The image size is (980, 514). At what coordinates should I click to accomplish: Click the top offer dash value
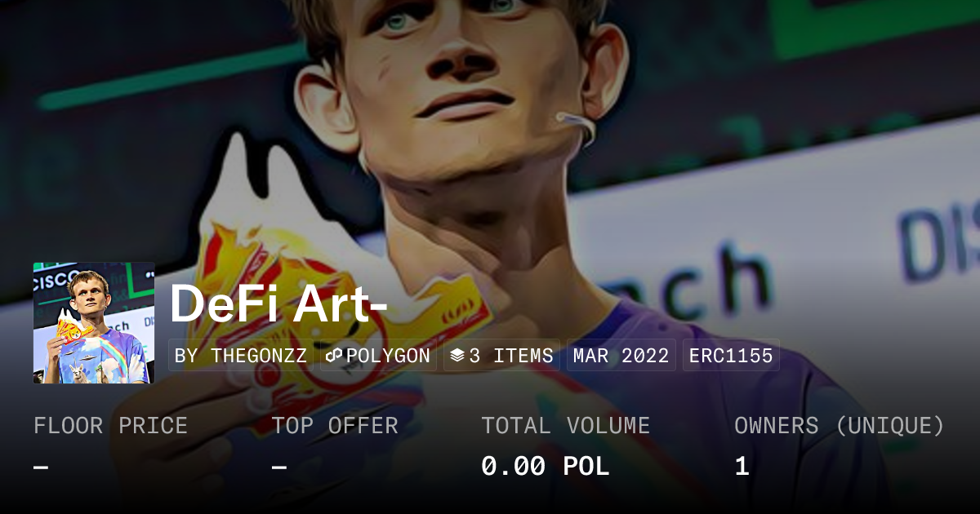tap(278, 467)
